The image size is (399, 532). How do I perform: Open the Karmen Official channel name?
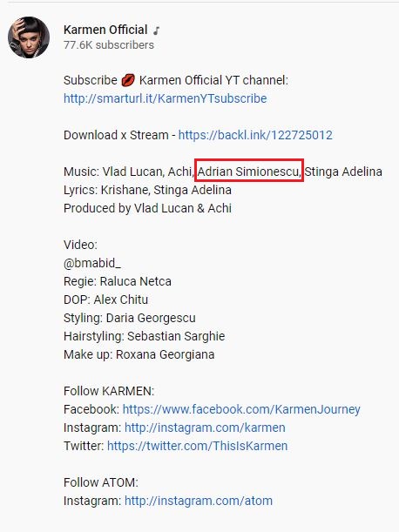pos(105,30)
